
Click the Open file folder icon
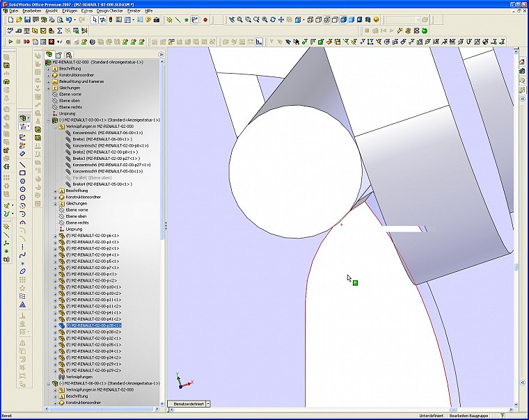[19, 20]
